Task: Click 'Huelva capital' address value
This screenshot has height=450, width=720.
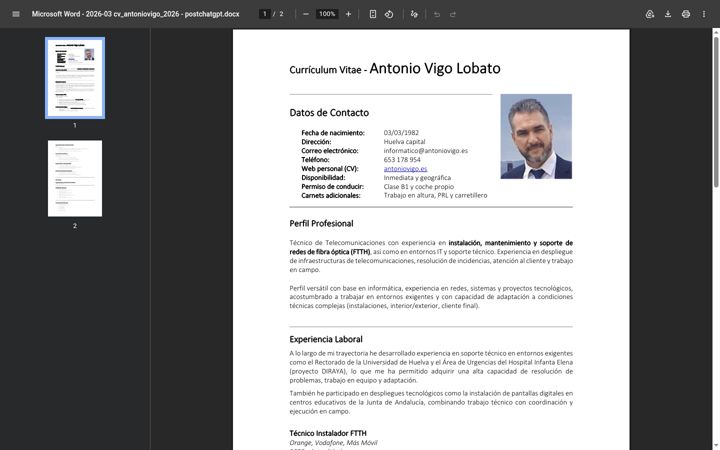Action: pyautogui.click(x=404, y=142)
